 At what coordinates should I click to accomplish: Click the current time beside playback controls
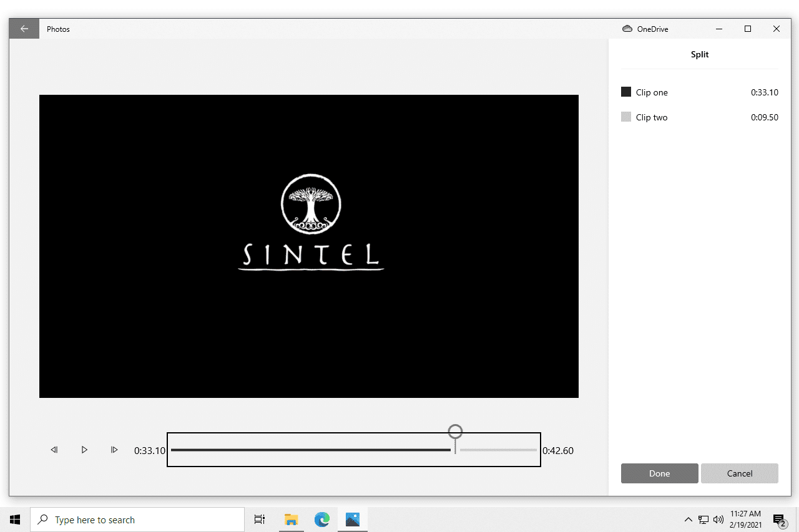pos(150,450)
